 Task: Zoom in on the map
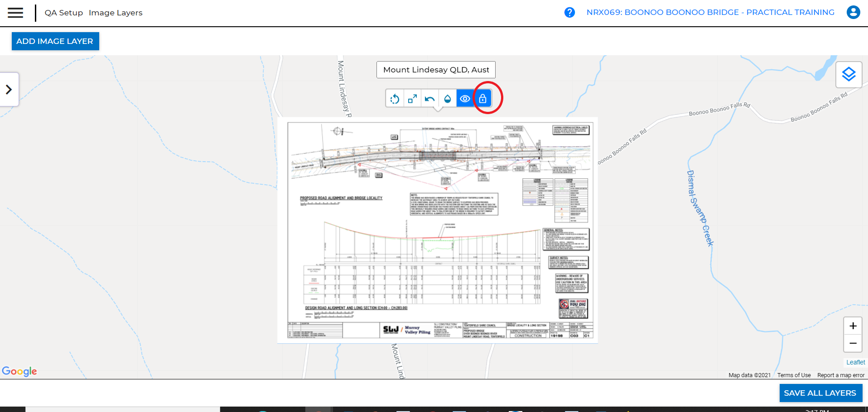[853, 326]
